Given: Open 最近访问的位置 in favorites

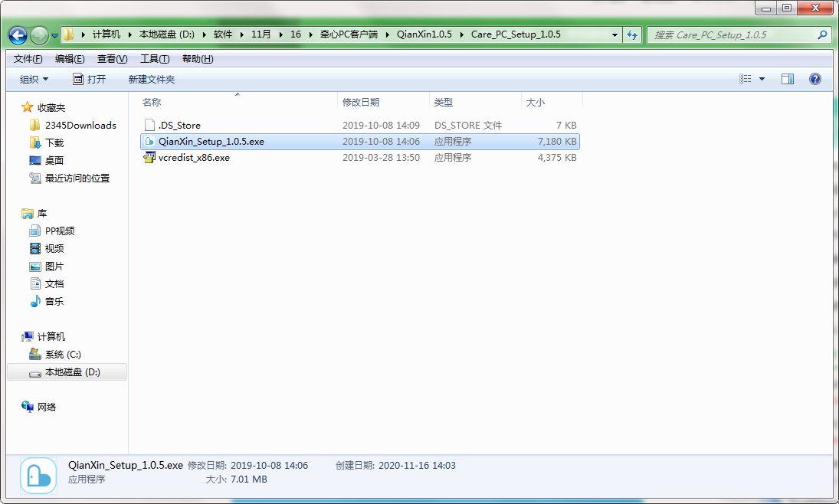Looking at the screenshot, I should [77, 178].
